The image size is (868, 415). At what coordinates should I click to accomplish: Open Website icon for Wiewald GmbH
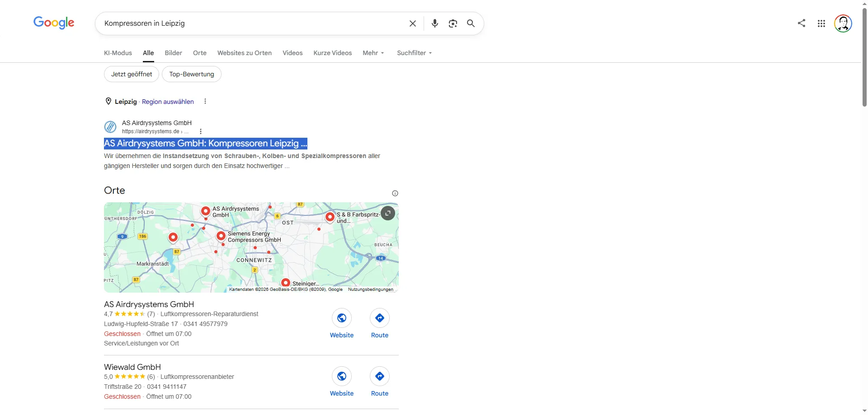(x=342, y=376)
